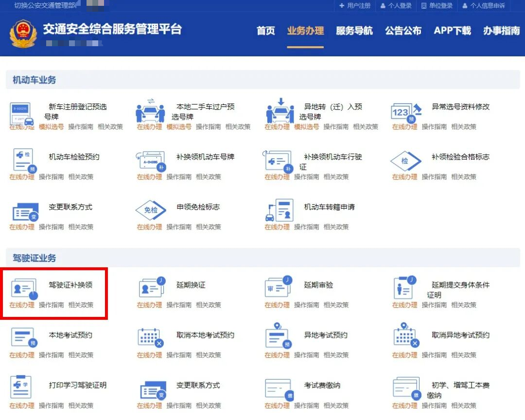Click 操作指南 under 机动车检验预约

point(51,177)
